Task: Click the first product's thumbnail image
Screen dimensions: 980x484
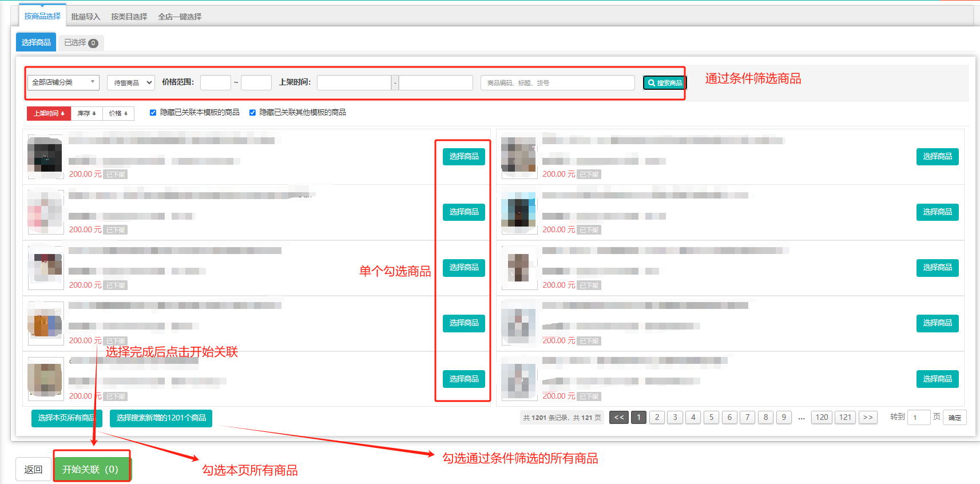Action: pyautogui.click(x=45, y=156)
